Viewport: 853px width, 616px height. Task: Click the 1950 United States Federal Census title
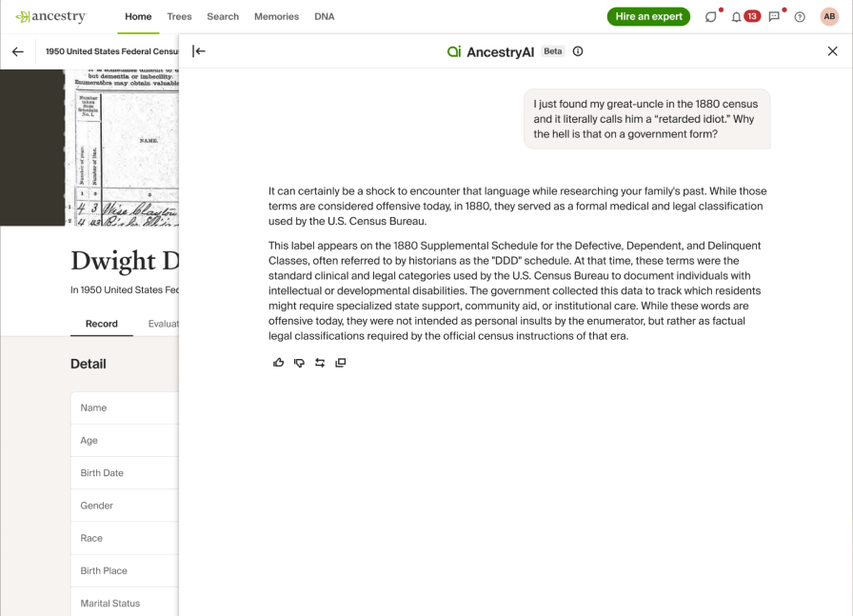[x=111, y=51]
